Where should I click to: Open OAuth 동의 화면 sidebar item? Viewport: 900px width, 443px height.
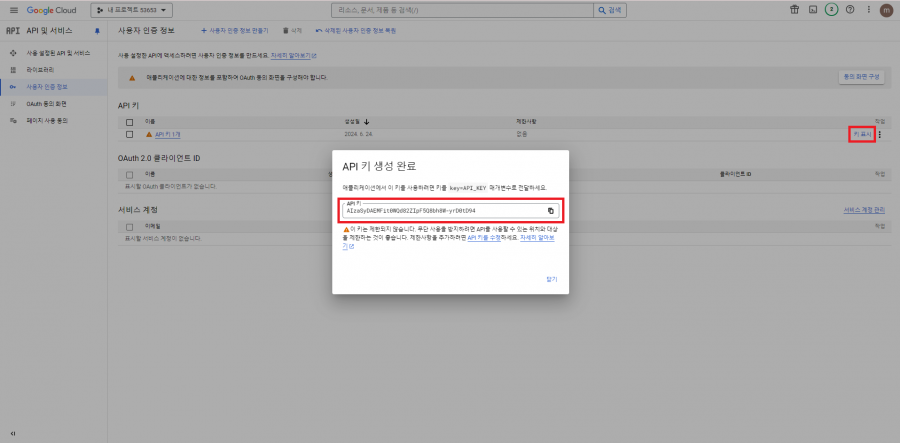pyautogui.click(x=47, y=103)
